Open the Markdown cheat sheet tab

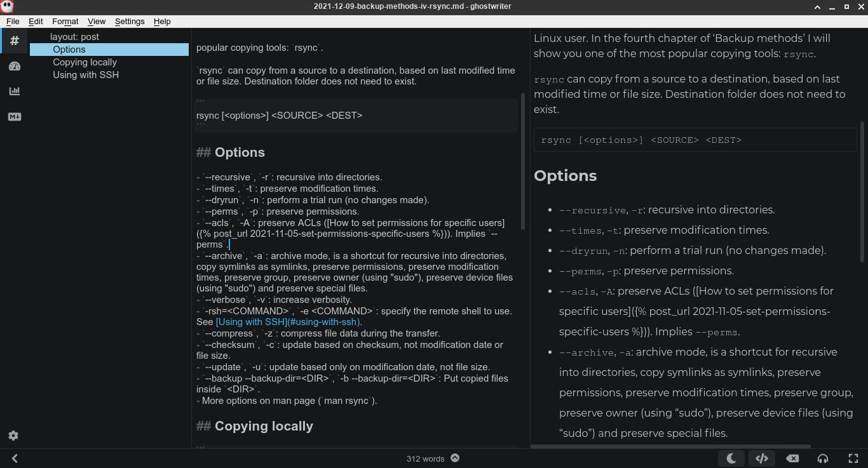[15, 117]
